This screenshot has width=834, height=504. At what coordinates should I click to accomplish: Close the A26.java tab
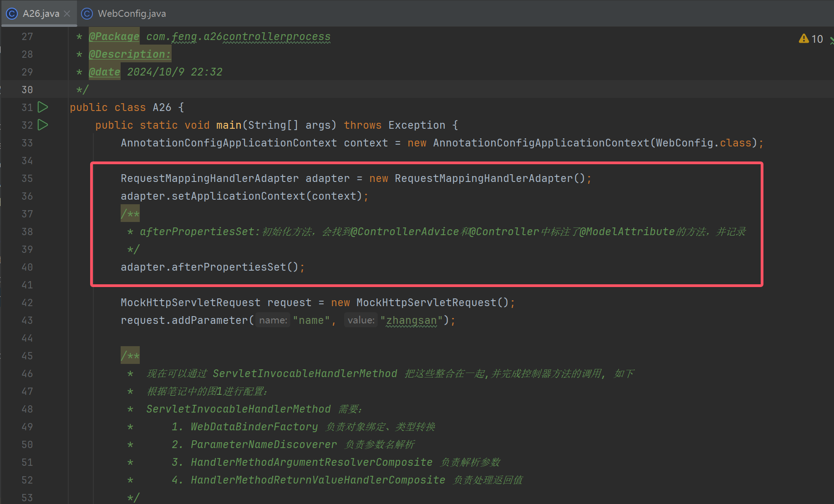pyautogui.click(x=67, y=14)
